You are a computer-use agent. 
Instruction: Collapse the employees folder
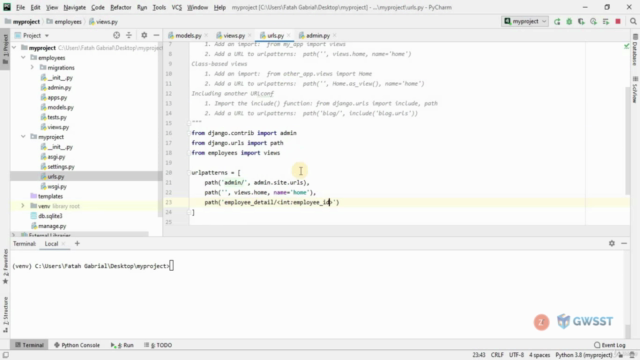(23, 58)
